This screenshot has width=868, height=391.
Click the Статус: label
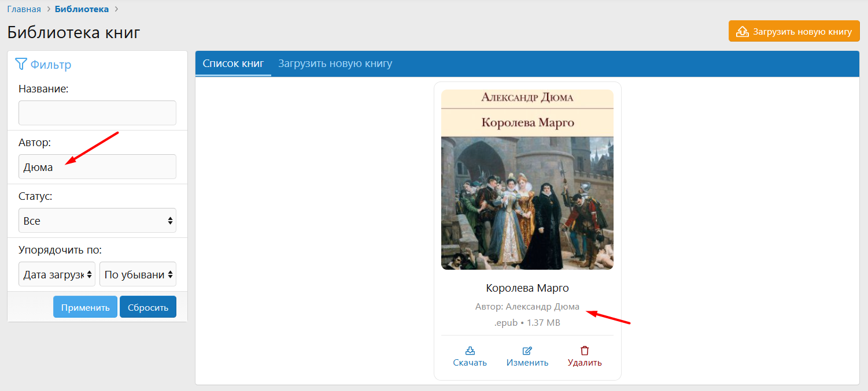35,196
